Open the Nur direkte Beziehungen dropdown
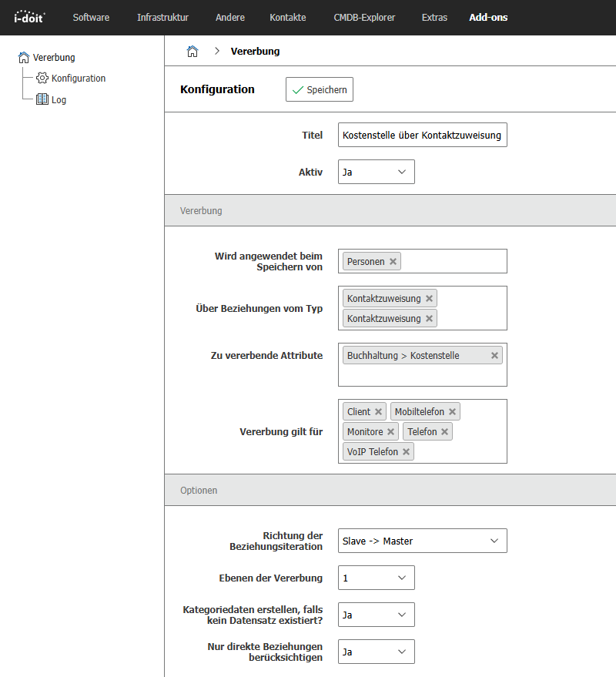 [x=376, y=652]
